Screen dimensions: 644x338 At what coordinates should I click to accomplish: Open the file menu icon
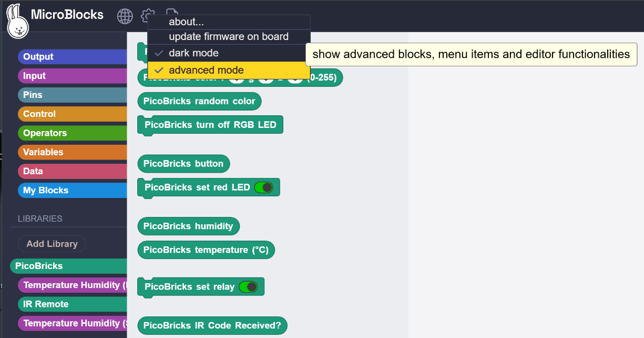point(172,13)
